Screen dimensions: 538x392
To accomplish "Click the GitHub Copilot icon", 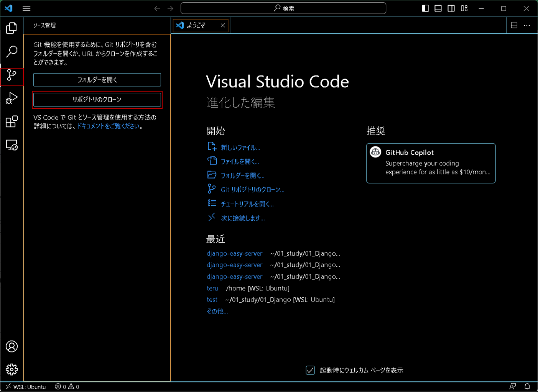I will 375,152.
